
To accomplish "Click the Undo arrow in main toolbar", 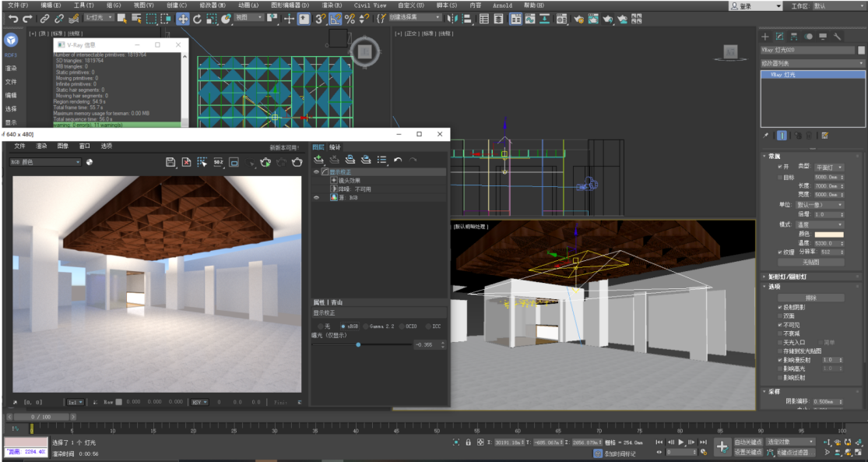I will pyautogui.click(x=13, y=19).
